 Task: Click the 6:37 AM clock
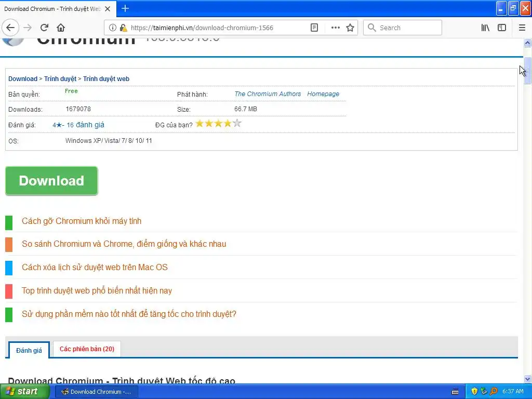tap(513, 392)
